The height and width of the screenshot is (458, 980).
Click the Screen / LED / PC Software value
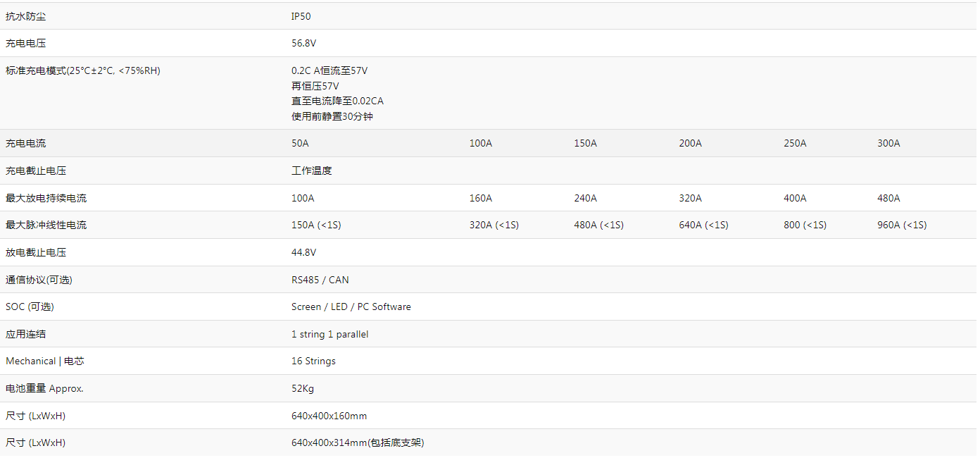351,307
